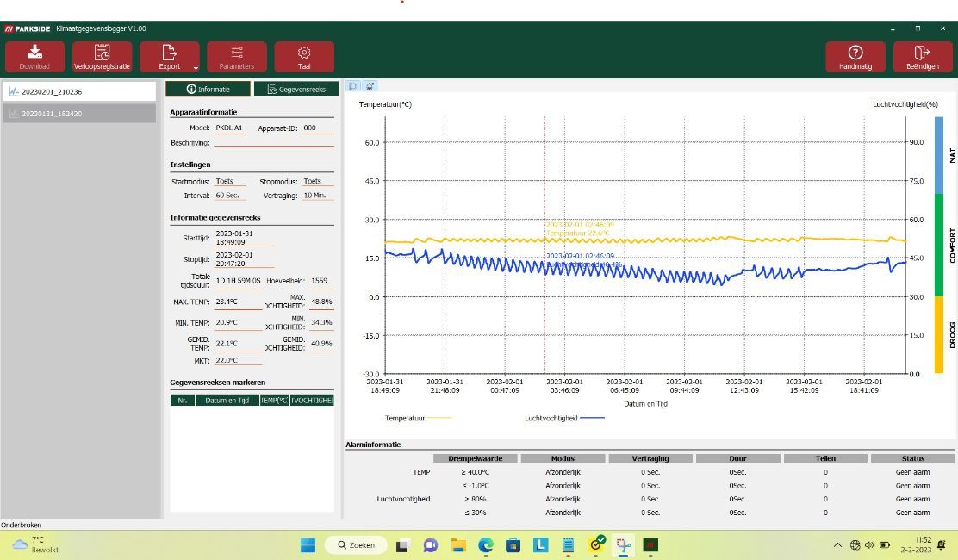
Task: Open Windows taskbar Zoeken search
Action: 356,544
